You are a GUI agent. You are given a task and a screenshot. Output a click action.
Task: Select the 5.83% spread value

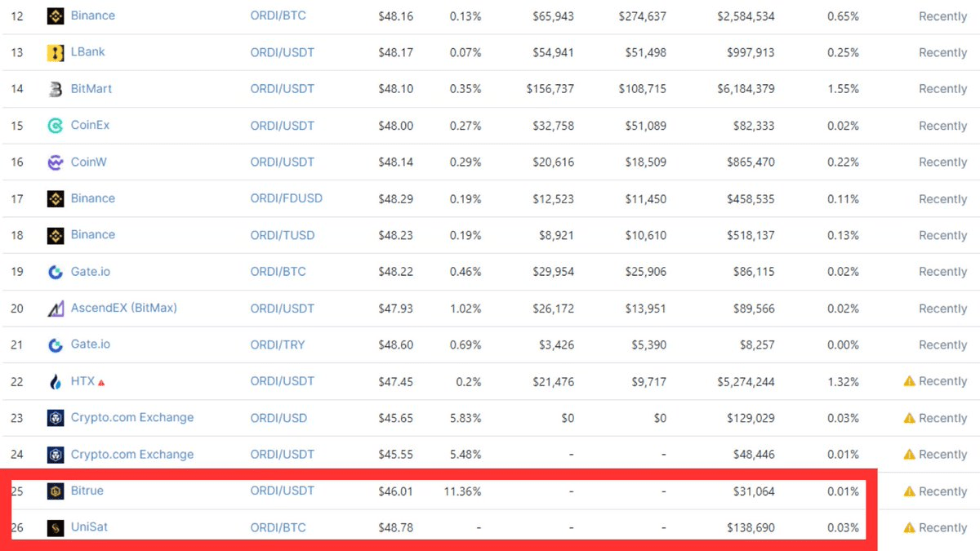pyautogui.click(x=465, y=418)
